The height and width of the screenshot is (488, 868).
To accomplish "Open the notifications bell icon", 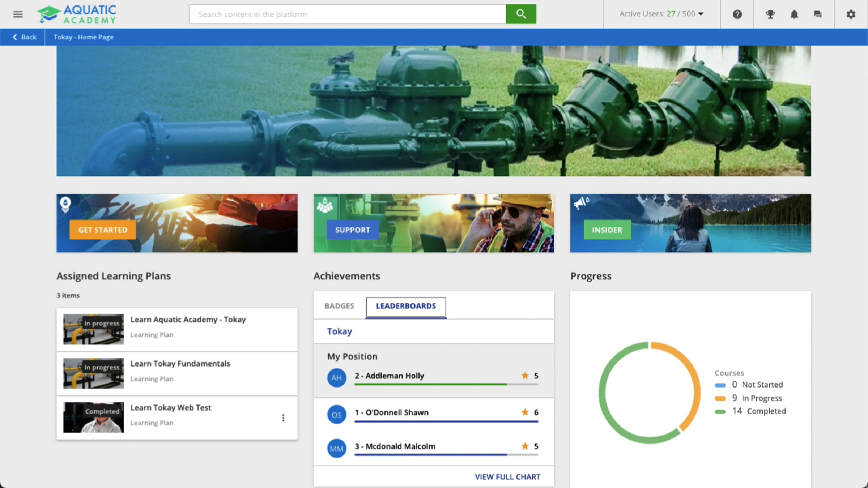I will 794,14.
